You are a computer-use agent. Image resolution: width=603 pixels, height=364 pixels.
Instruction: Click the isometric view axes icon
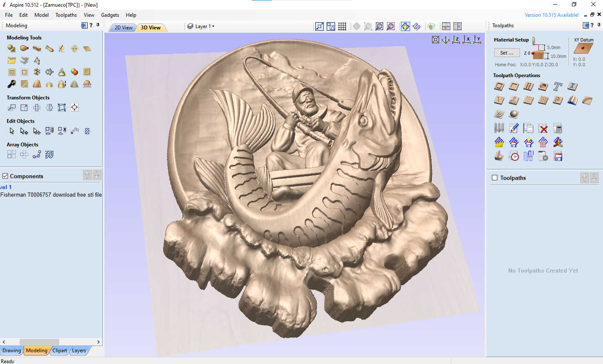(445, 40)
